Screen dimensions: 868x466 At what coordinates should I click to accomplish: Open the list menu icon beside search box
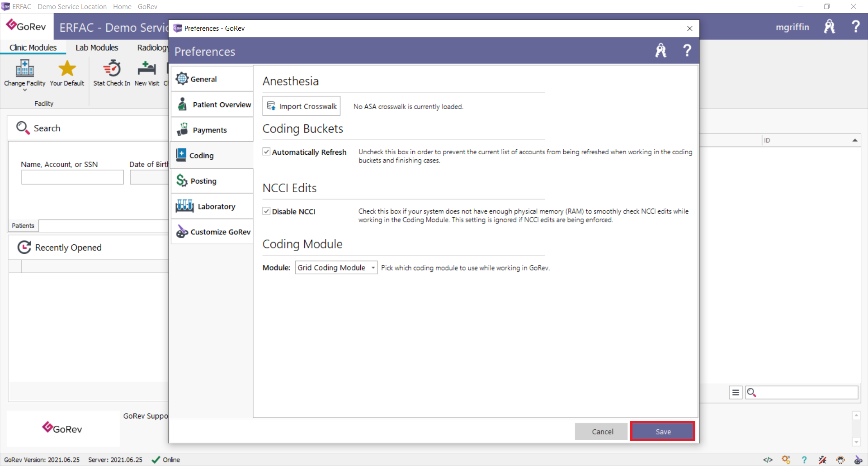(736, 392)
